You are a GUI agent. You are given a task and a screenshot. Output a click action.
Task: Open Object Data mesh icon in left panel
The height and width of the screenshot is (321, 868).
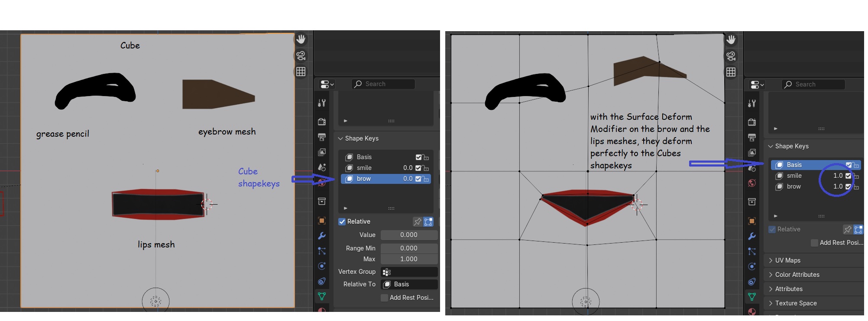pyautogui.click(x=322, y=296)
